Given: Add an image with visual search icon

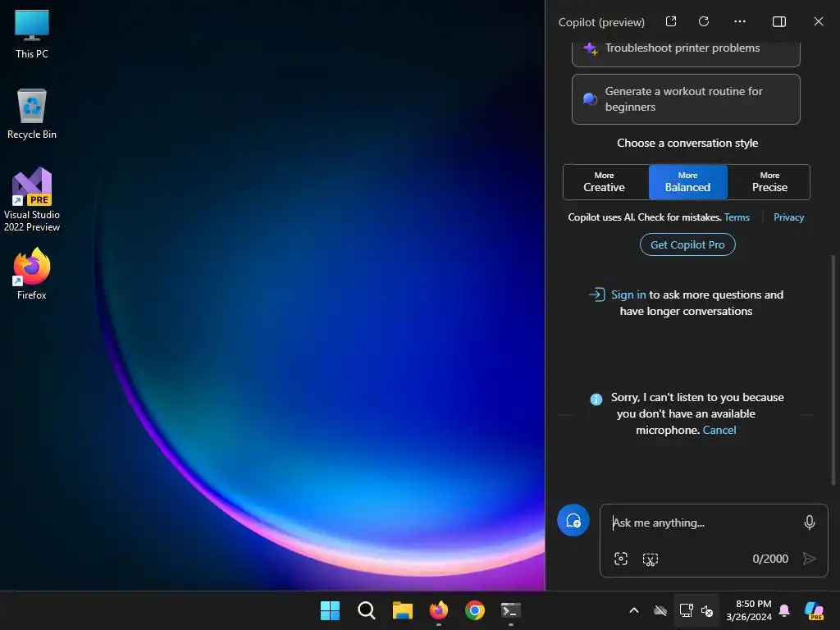Looking at the screenshot, I should [x=621, y=559].
